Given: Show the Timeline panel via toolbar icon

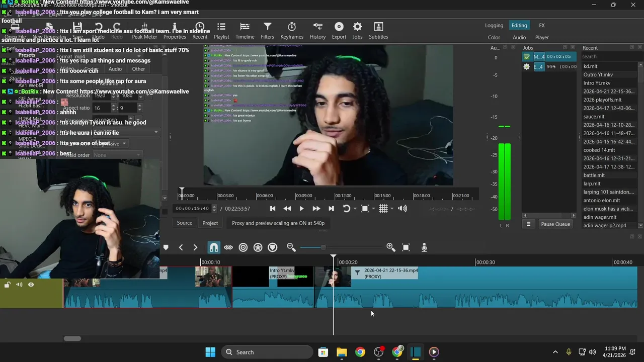Looking at the screenshot, I should (245, 31).
